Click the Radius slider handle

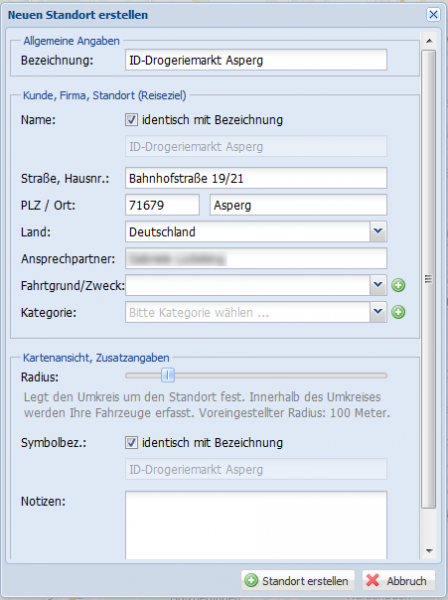[168, 375]
